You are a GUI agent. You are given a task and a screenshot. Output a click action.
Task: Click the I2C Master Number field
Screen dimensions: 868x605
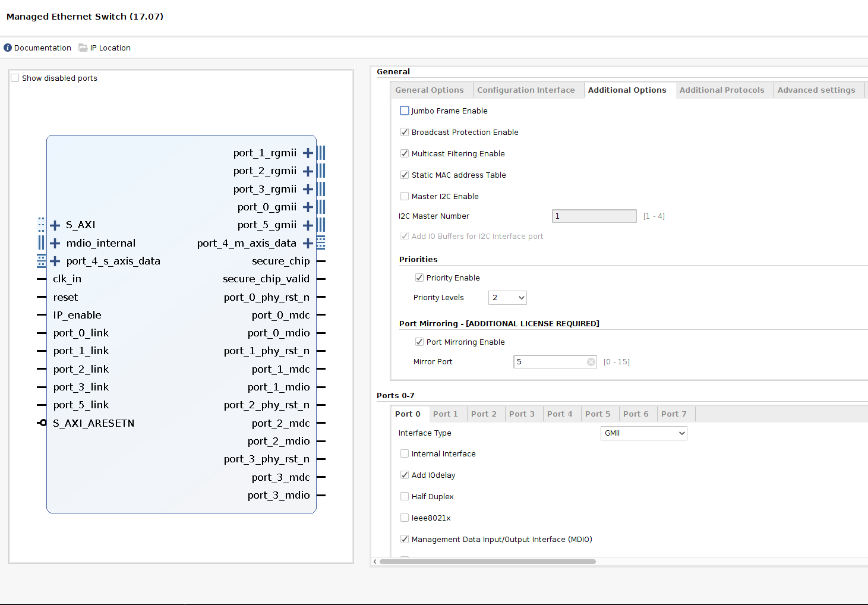(594, 216)
